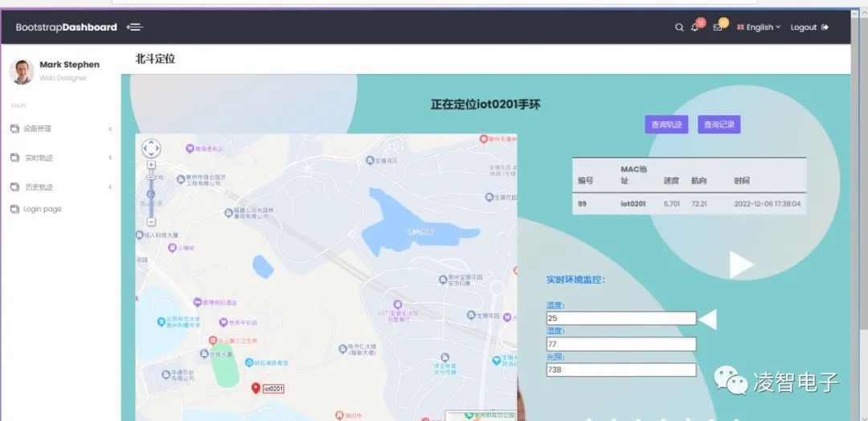The width and height of the screenshot is (868, 421).
Task: Click the 湿度 input field showing 77
Action: point(621,344)
